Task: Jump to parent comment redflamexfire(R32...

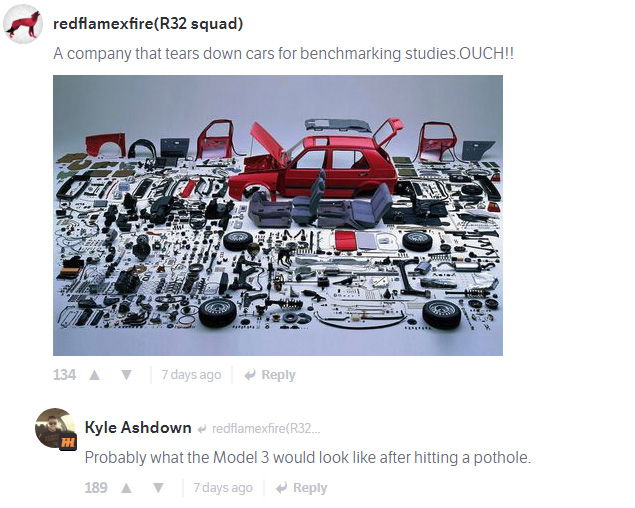Action: (266, 429)
